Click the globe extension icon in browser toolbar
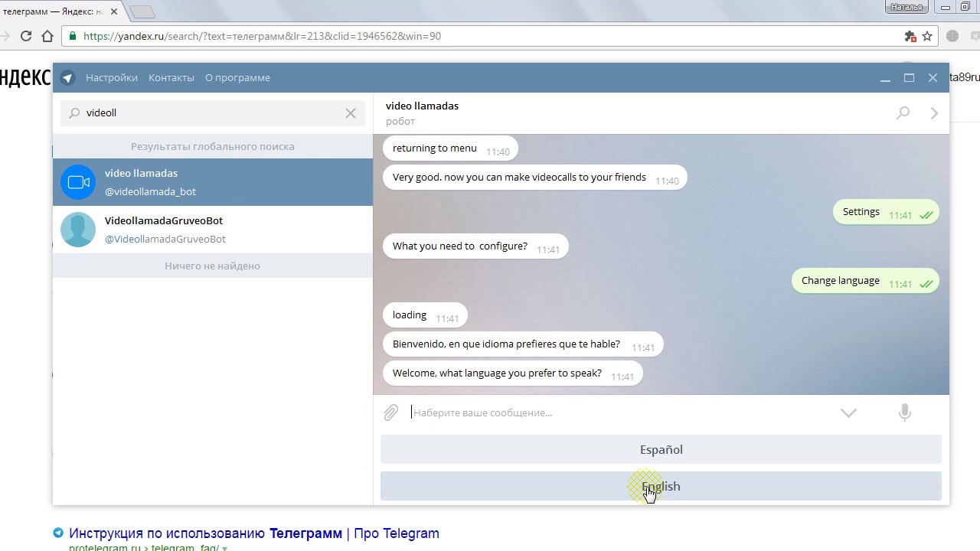 coord(952,36)
